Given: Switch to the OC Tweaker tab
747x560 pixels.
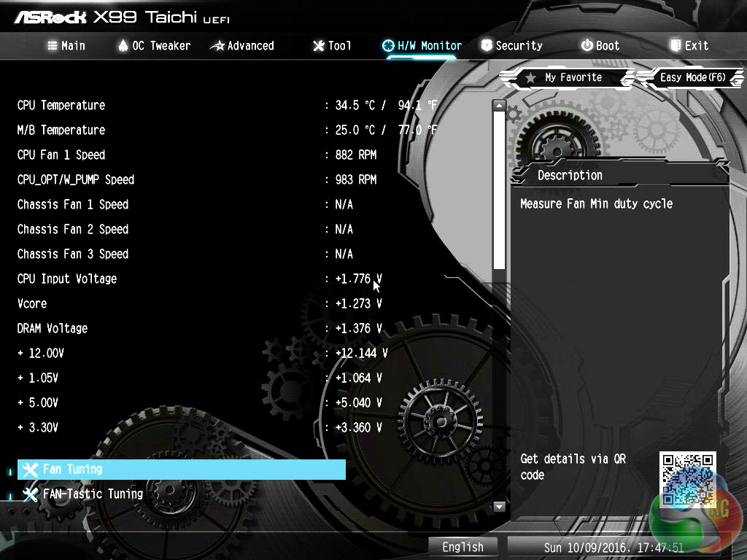Looking at the screenshot, I should [x=155, y=46].
